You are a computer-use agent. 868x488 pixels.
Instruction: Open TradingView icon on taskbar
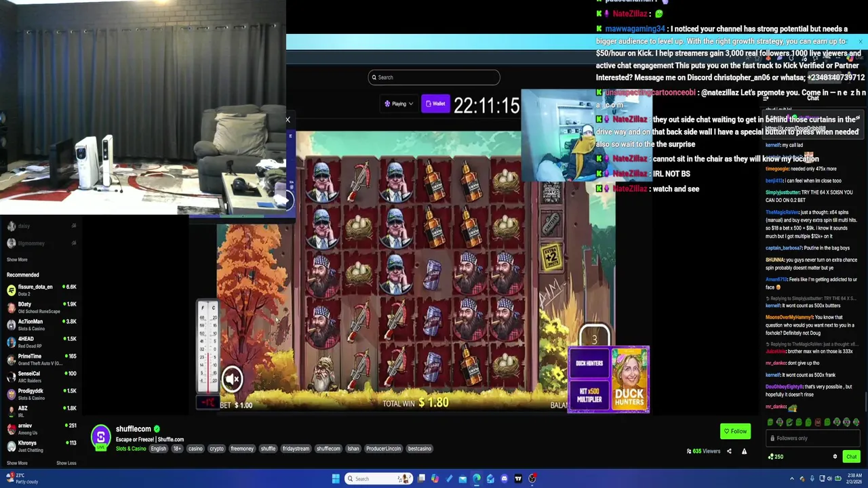[518, 479]
